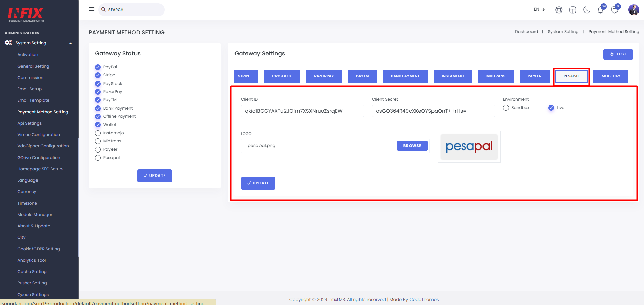Open the notifications bell icon
The width and height of the screenshot is (644, 305).
click(600, 10)
